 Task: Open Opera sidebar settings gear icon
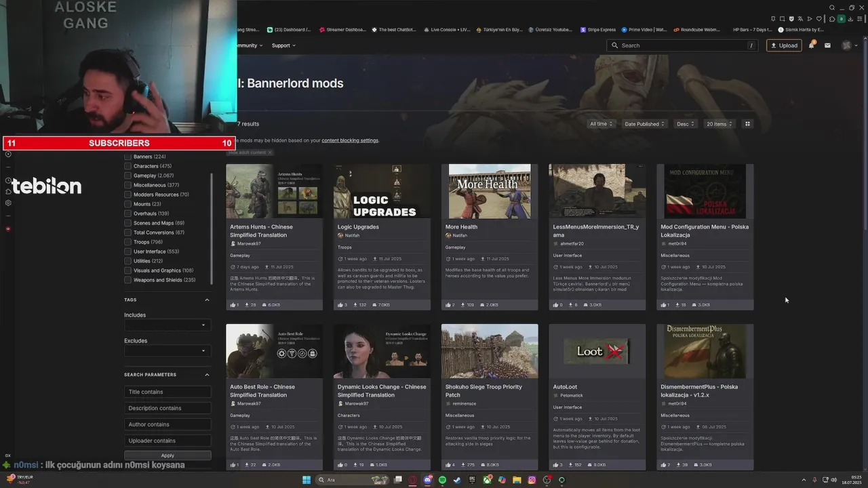[8, 203]
